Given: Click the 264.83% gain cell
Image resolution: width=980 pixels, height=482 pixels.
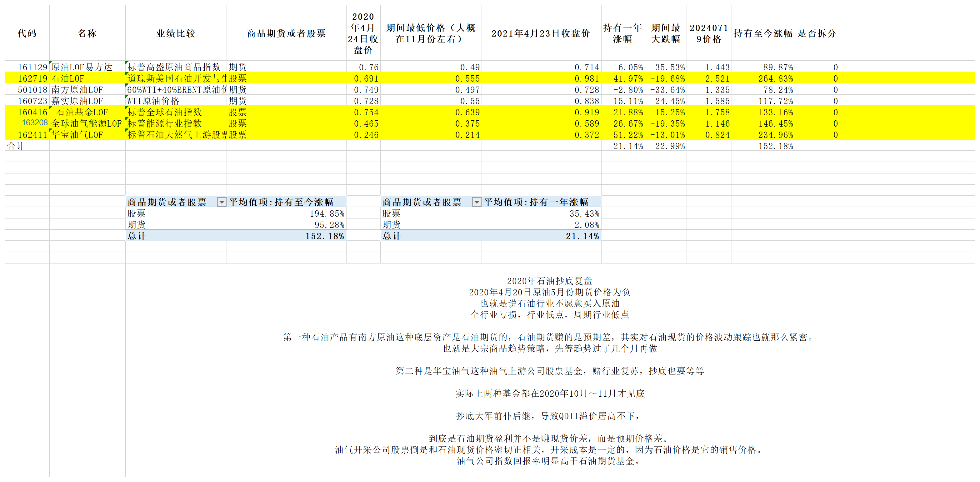Looking at the screenshot, I should point(775,79).
